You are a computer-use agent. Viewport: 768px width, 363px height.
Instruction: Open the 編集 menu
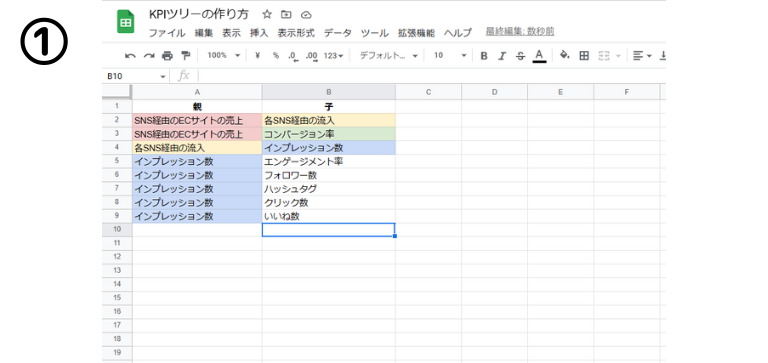pos(204,33)
